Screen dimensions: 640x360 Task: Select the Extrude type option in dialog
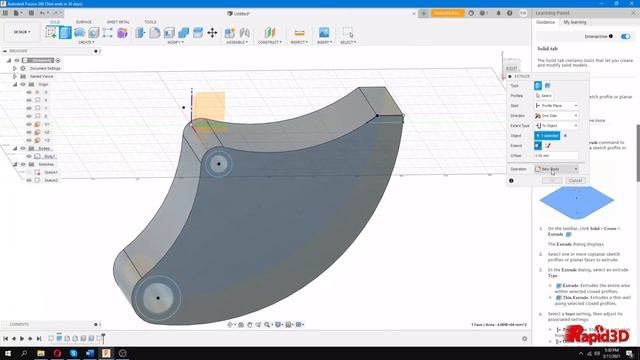(538, 85)
